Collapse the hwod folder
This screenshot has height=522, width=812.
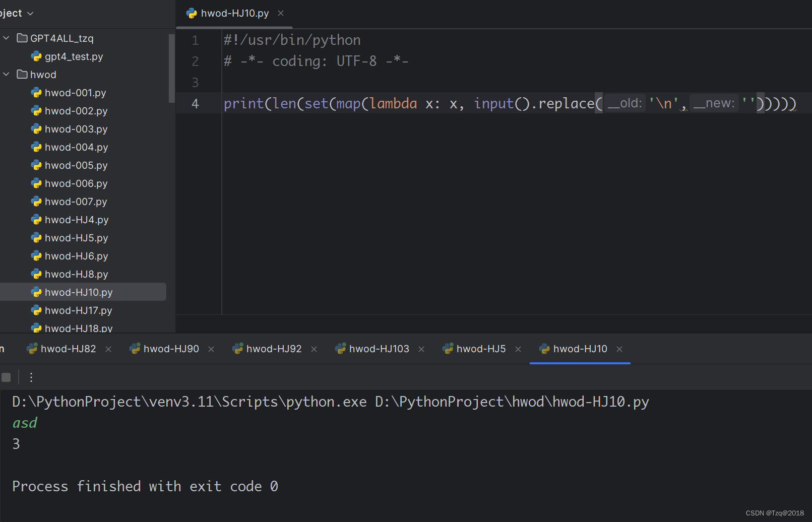click(x=6, y=75)
